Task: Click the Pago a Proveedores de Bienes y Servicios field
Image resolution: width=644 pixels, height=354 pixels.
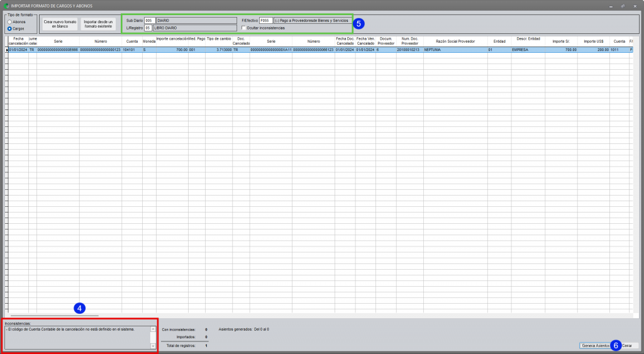Action: [x=313, y=21]
